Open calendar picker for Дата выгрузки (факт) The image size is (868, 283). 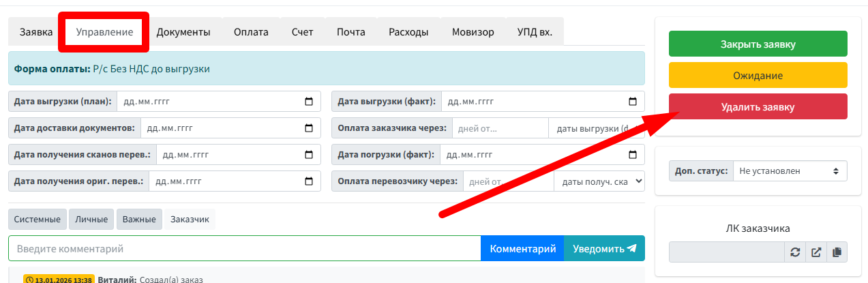click(633, 102)
